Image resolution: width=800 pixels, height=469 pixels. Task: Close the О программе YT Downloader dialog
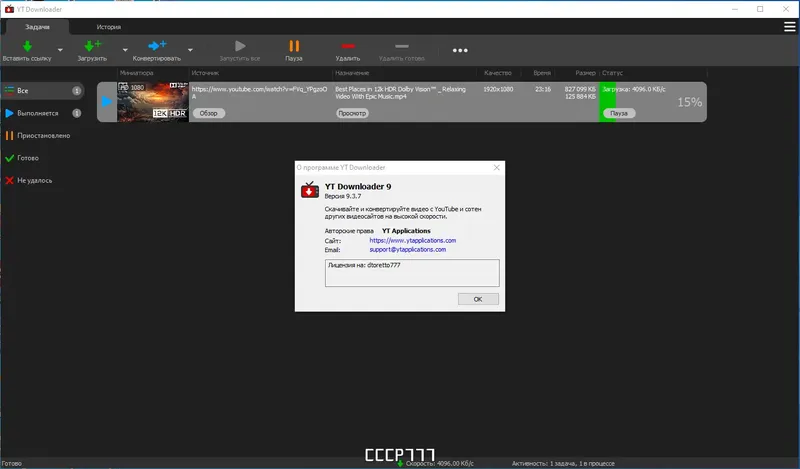(x=496, y=167)
